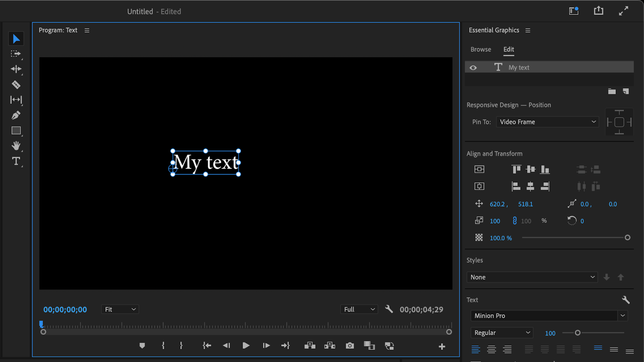The image size is (644, 362).
Task: Click the Align Bottom icon
Action: [x=545, y=169]
